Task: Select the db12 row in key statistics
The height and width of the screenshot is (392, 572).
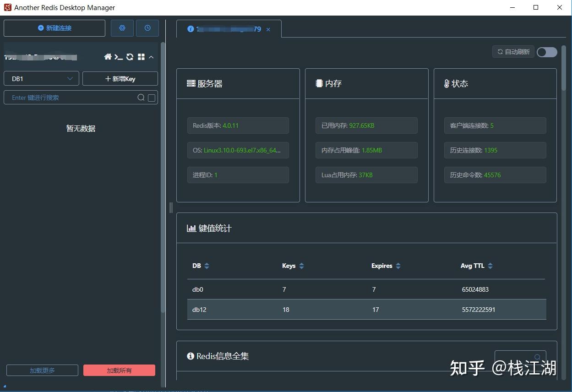Action: tap(366, 310)
